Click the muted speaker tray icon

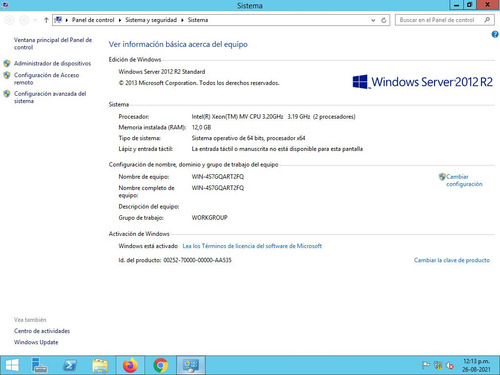pyautogui.click(x=450, y=365)
